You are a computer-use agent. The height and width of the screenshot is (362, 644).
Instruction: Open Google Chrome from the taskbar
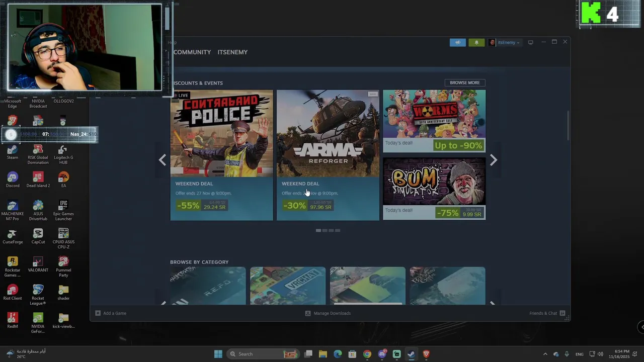click(x=367, y=354)
